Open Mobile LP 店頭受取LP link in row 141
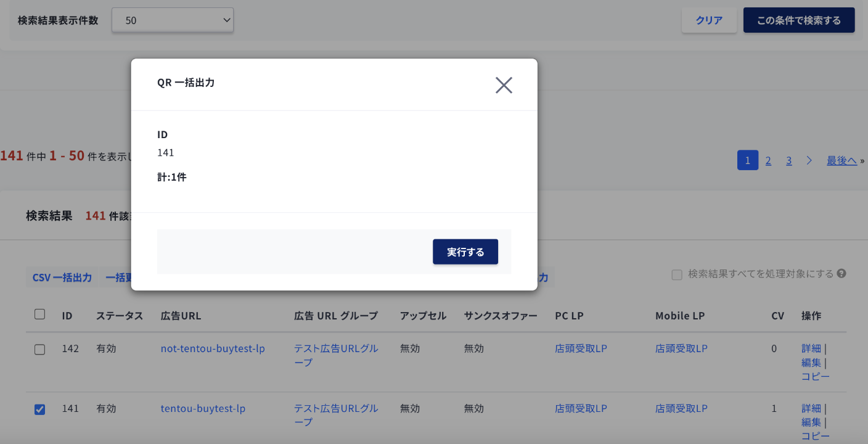Screen dimensions: 868x444 coord(681,408)
